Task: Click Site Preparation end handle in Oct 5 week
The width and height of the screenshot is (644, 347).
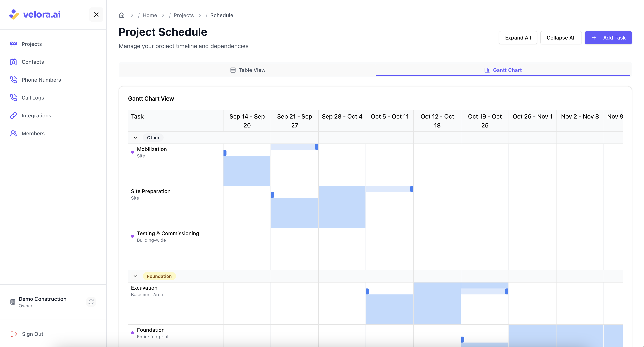Action: [x=412, y=189]
